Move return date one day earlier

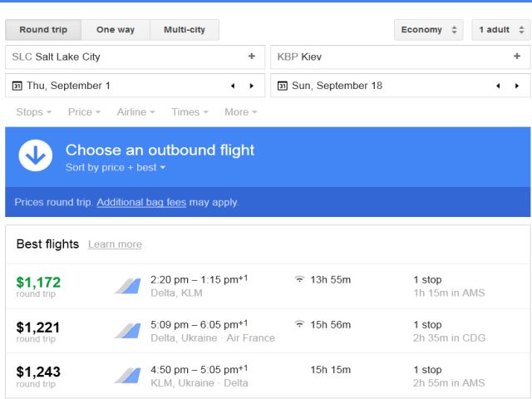[498, 86]
